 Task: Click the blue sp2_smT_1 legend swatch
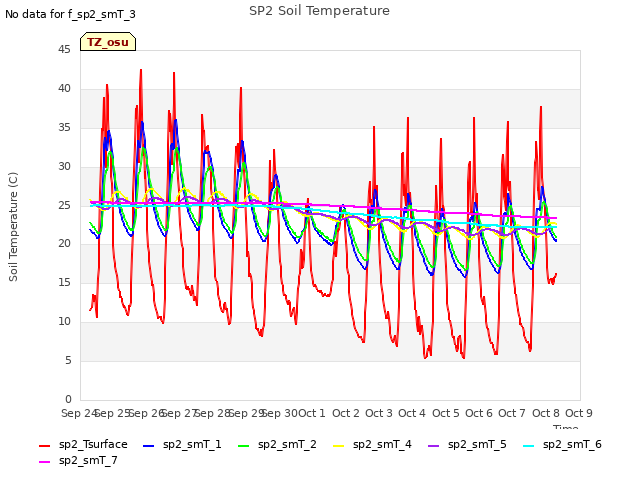coord(149,446)
